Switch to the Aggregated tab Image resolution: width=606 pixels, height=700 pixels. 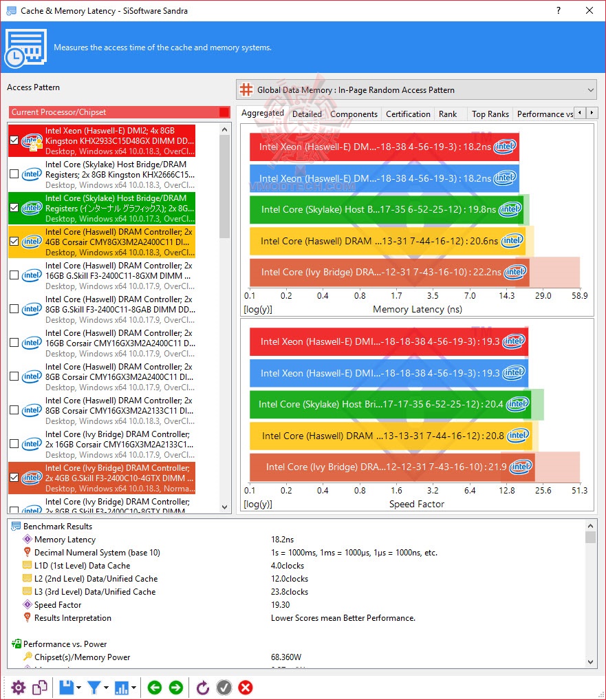point(262,114)
